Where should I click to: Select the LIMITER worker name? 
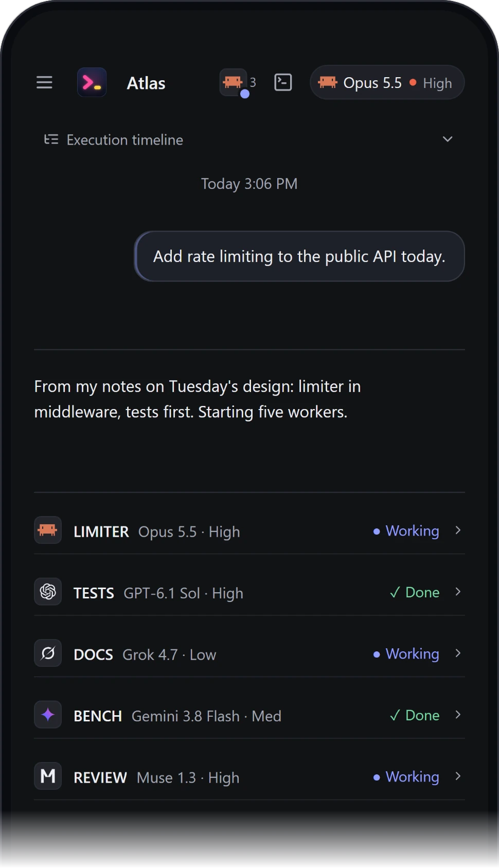pyautogui.click(x=101, y=532)
